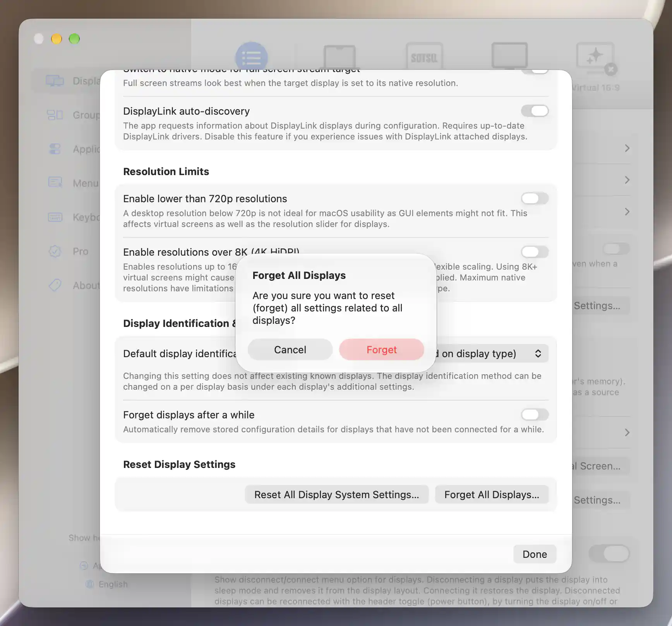Select the laptop display icon in header

(x=339, y=57)
